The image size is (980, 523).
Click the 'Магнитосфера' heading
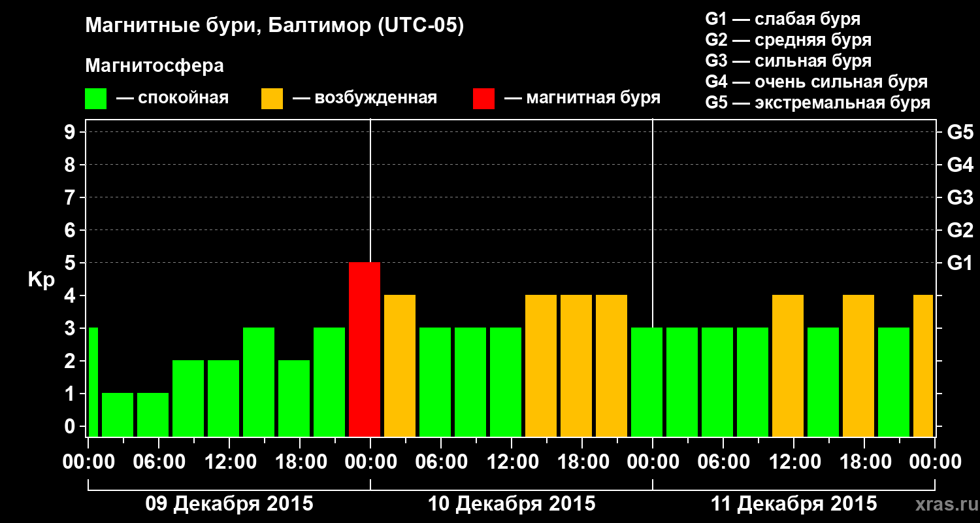tap(155, 66)
